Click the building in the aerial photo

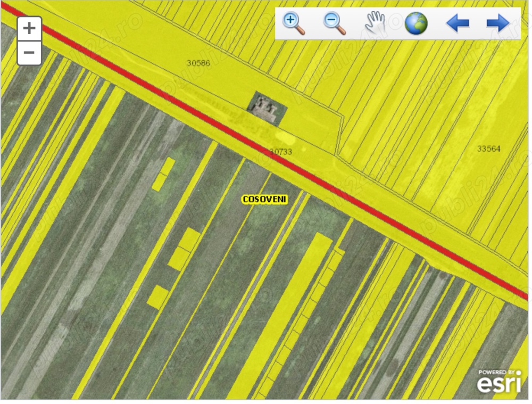(x=265, y=108)
